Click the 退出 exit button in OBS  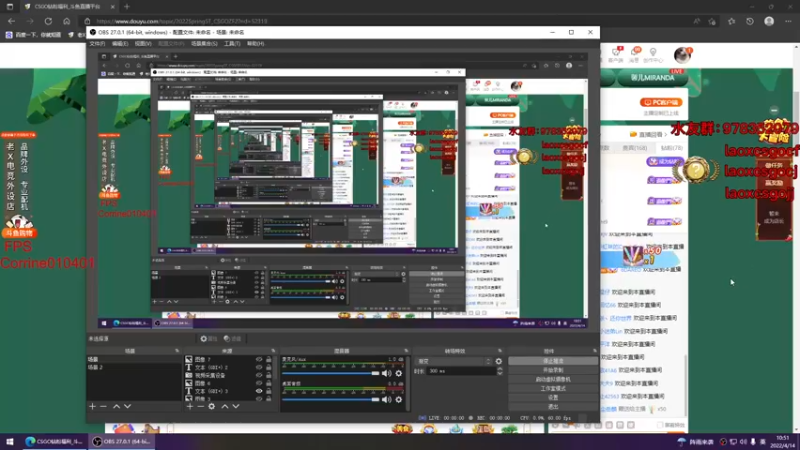click(x=553, y=407)
